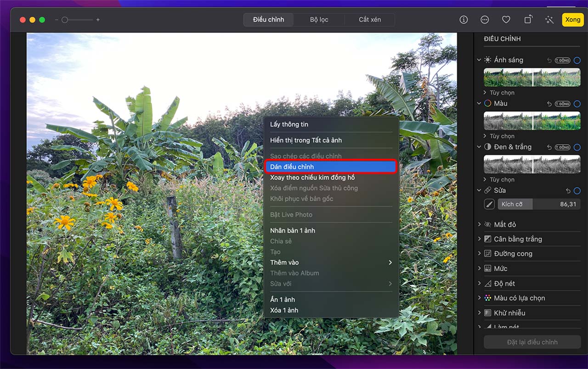This screenshot has height=369, width=588.
Task: Toggle the Sửa adjustment circle
Action: pyautogui.click(x=577, y=190)
